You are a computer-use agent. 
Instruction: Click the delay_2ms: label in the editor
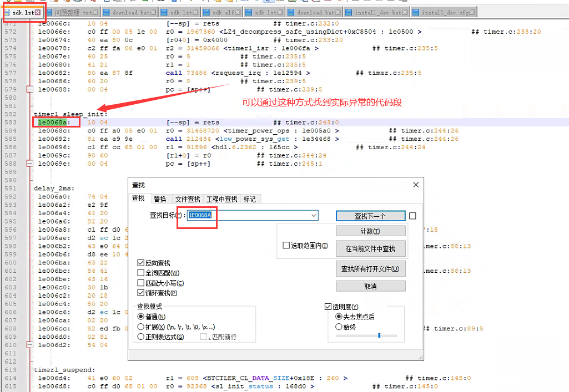[x=54, y=188]
